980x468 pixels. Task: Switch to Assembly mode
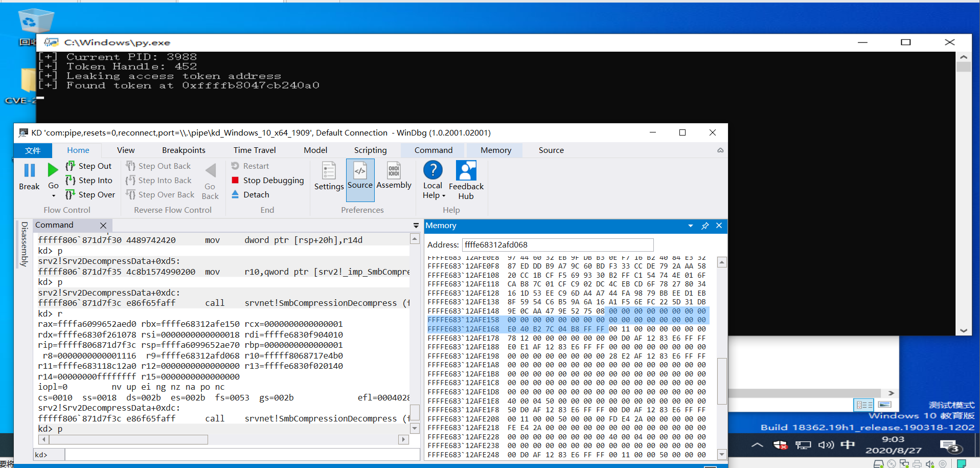tap(394, 176)
